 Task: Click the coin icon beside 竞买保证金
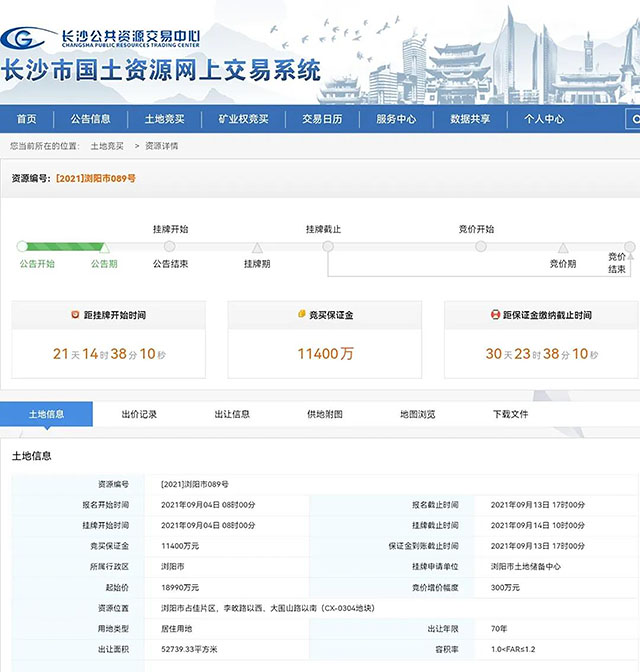[301, 315]
